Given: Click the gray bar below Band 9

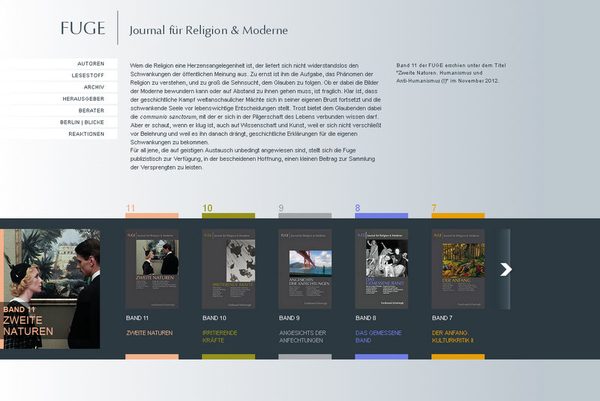Looking at the screenshot, I should [x=305, y=357].
